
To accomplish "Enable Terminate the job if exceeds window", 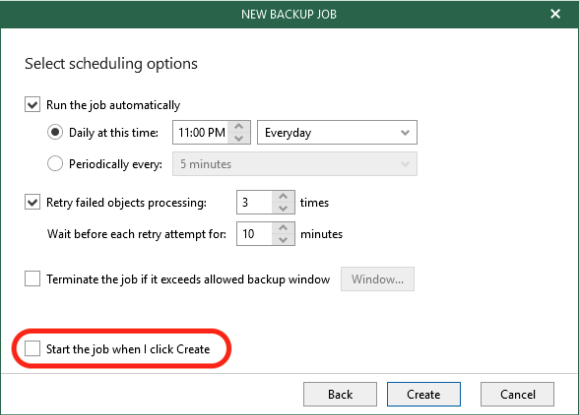I will [x=32, y=279].
